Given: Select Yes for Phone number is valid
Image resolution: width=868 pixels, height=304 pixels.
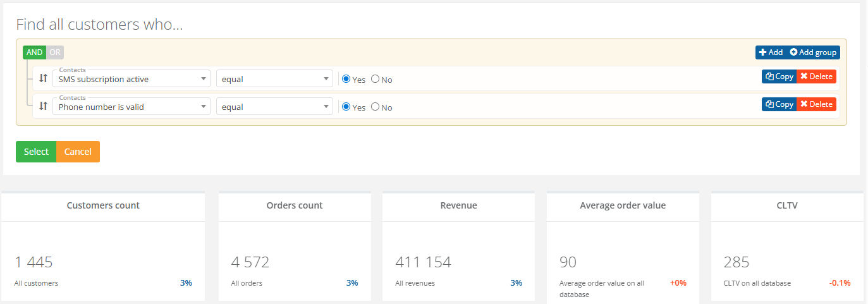Looking at the screenshot, I should 346,107.
